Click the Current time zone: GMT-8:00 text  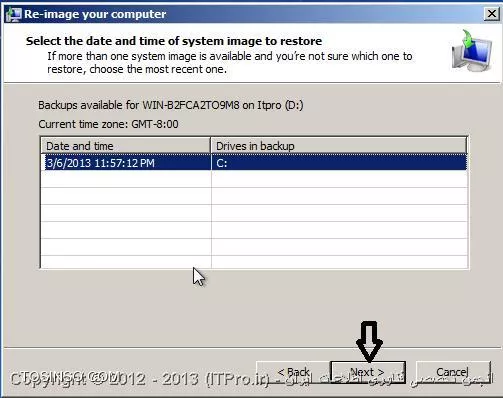point(108,124)
